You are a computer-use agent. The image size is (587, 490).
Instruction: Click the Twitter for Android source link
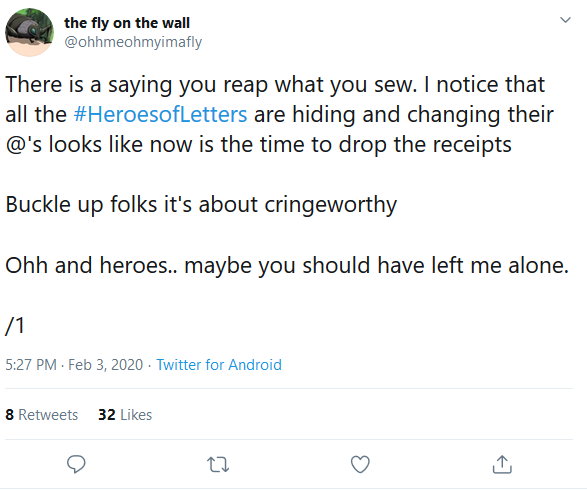click(219, 365)
